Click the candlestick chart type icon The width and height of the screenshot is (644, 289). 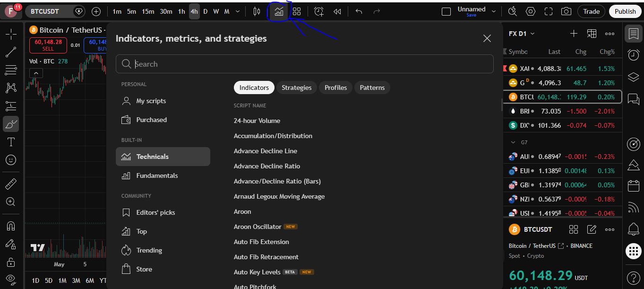coord(257,11)
